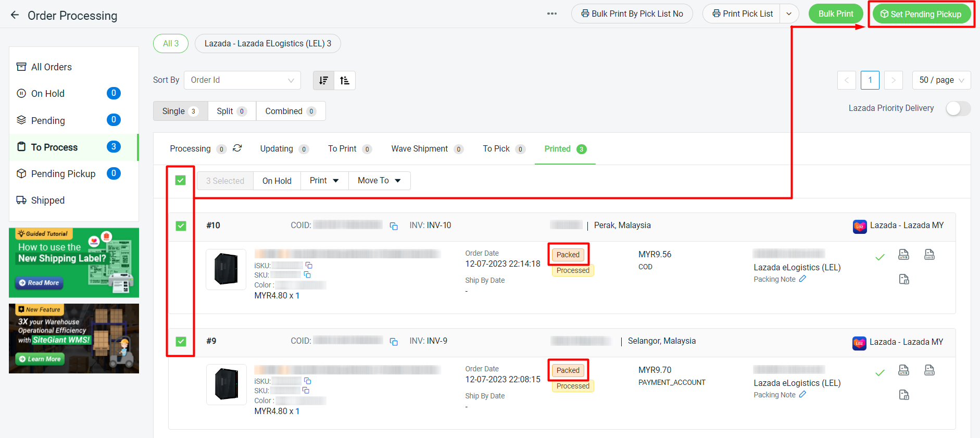Viewport: 980px width, 438px height.
Task: Open Pending Pickup in the sidebar
Action: (x=63, y=174)
